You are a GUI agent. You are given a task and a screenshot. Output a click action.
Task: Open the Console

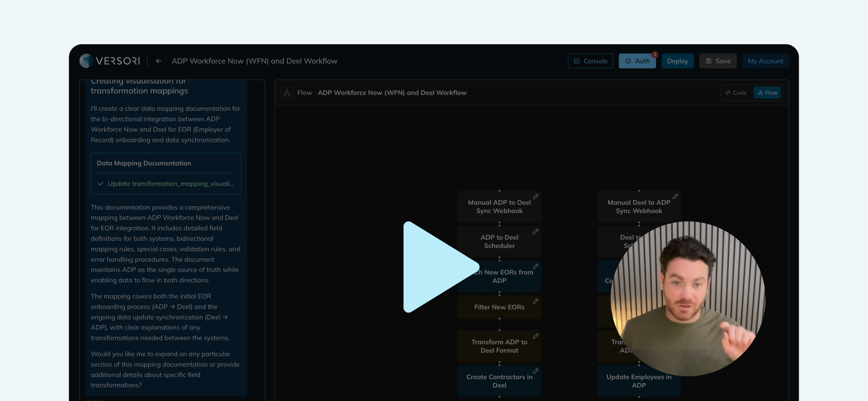click(590, 61)
